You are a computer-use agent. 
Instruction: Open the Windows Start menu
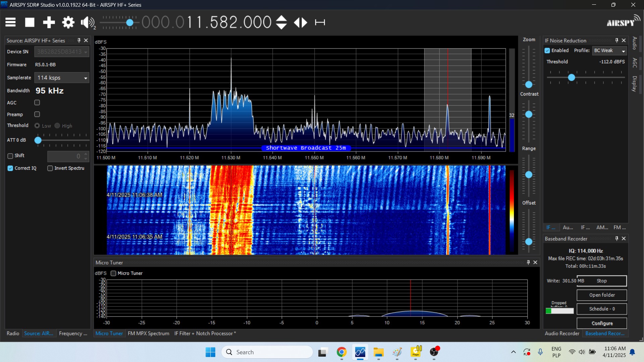[211, 352]
